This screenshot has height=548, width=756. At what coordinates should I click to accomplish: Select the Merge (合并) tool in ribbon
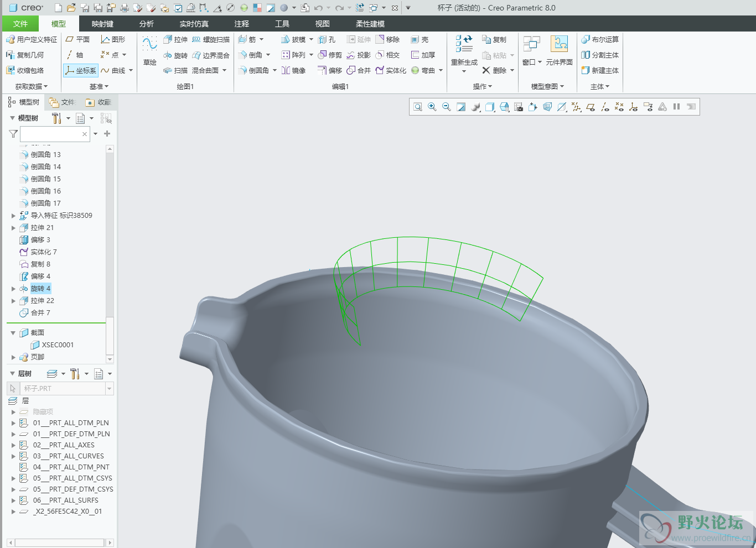359,71
